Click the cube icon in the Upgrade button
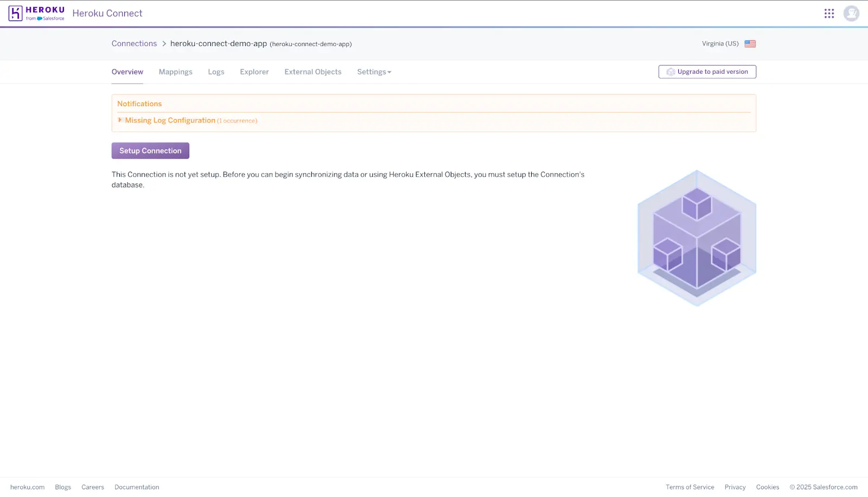The height and width of the screenshot is (497, 868). tap(670, 72)
